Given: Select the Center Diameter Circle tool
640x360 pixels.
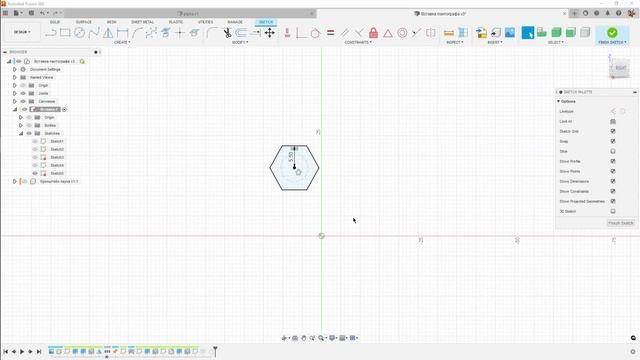Looking at the screenshot, I should [80, 33].
